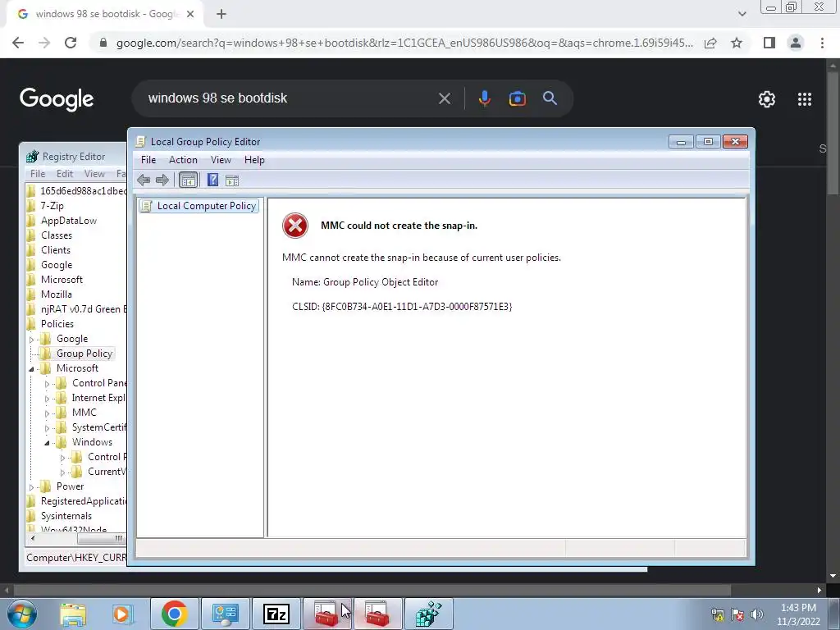Screen dimensions: 840x630
Task: Click the Google search input field
Action: [x=290, y=98]
